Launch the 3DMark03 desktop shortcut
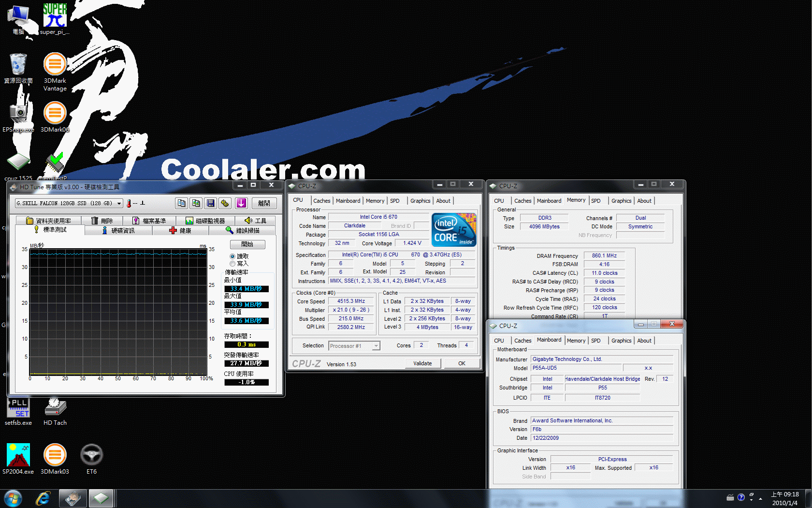The width and height of the screenshot is (812, 508). click(x=55, y=459)
